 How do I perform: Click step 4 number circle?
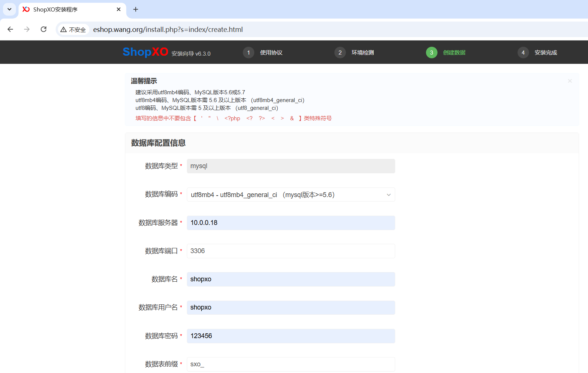[523, 53]
